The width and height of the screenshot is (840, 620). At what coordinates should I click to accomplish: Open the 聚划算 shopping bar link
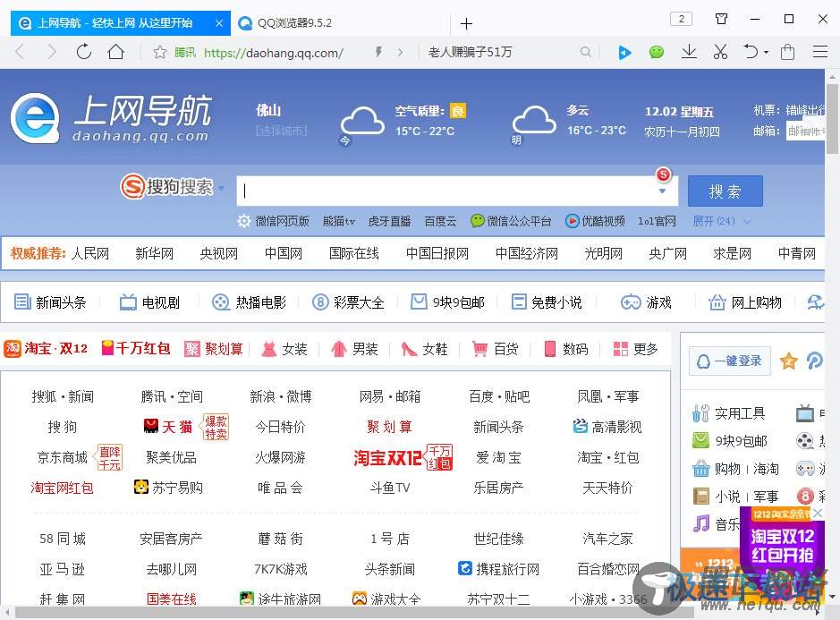[213, 349]
